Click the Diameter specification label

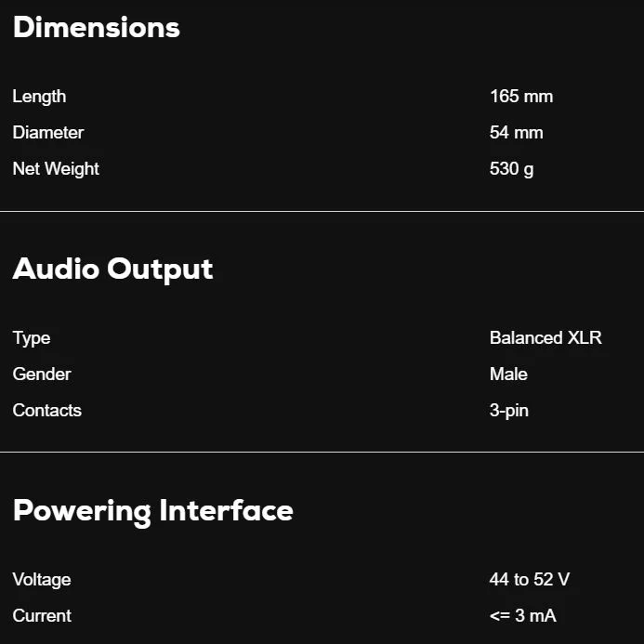[48, 133]
